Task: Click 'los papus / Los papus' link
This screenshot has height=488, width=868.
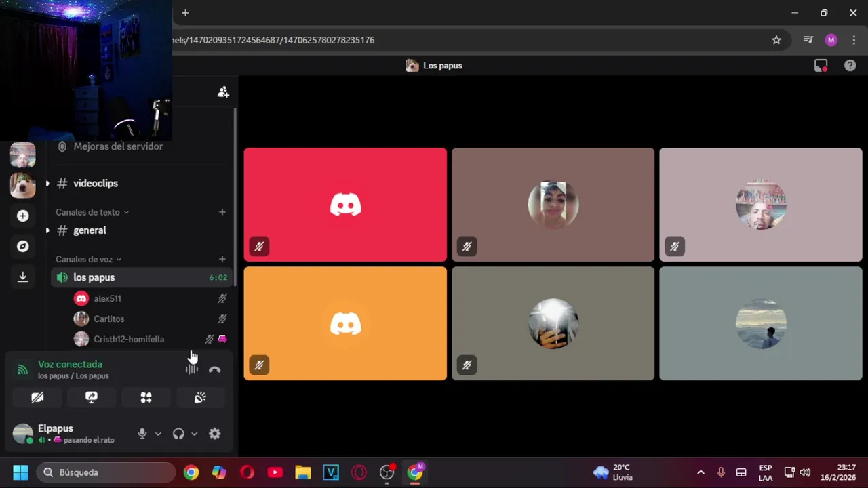Action: click(x=73, y=375)
